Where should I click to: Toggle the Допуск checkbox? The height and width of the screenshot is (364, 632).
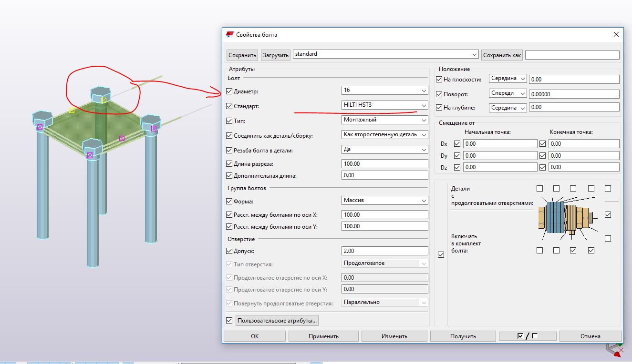(x=229, y=251)
